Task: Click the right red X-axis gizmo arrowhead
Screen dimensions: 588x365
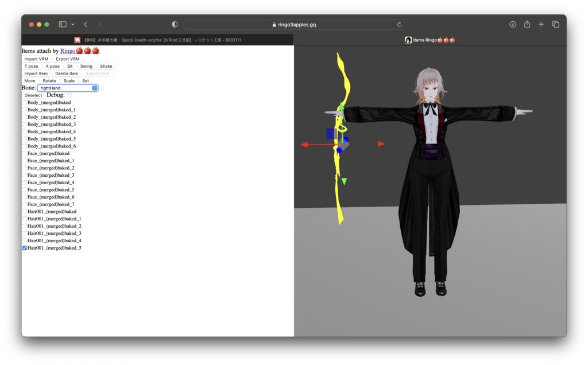Action: tap(381, 144)
